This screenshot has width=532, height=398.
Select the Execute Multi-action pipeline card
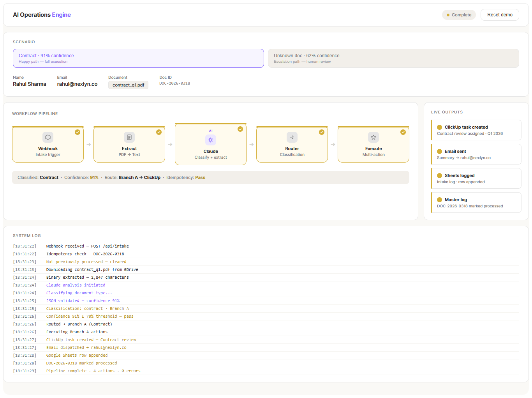[373, 144]
